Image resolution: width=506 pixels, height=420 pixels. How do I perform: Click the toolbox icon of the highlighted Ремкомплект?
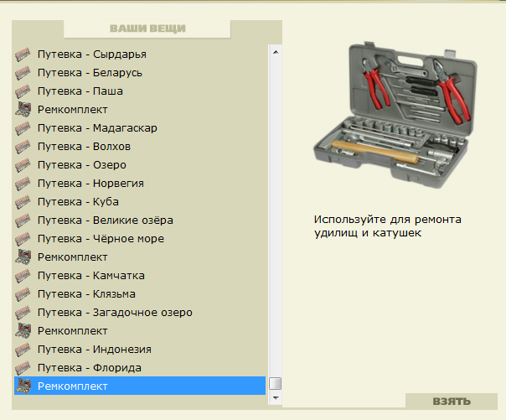click(23, 386)
